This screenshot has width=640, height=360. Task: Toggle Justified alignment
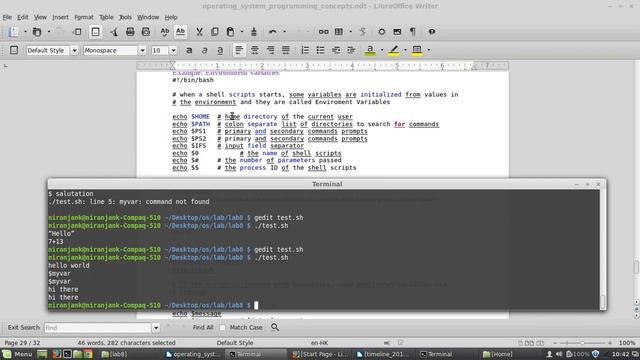(x=286, y=50)
